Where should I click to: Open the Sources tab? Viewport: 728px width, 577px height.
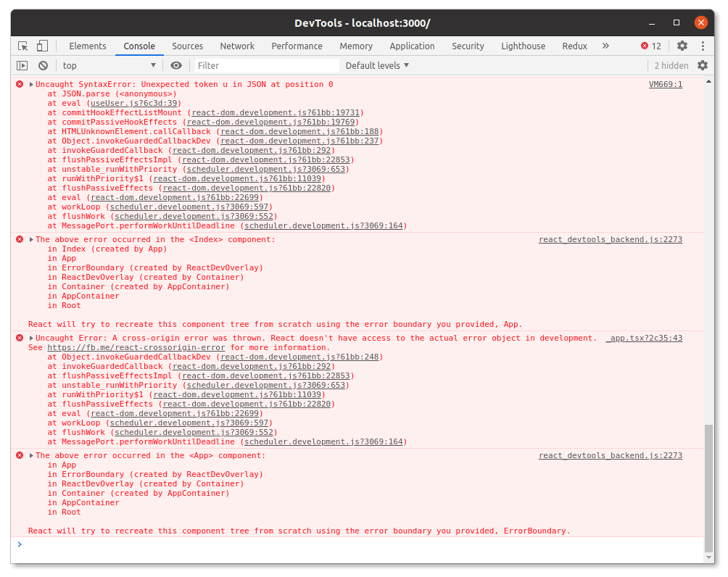coord(188,46)
